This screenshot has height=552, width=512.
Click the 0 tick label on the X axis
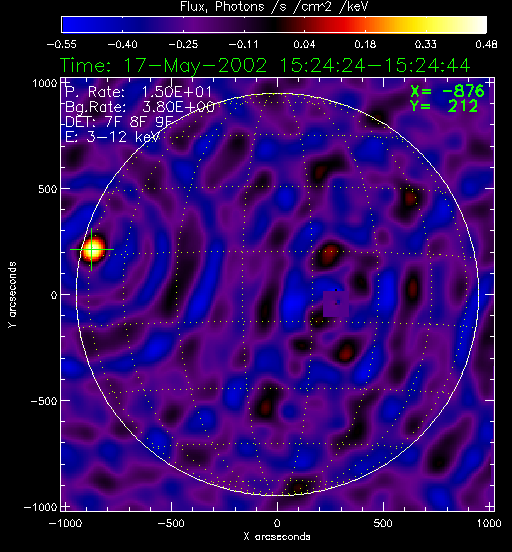click(x=277, y=523)
